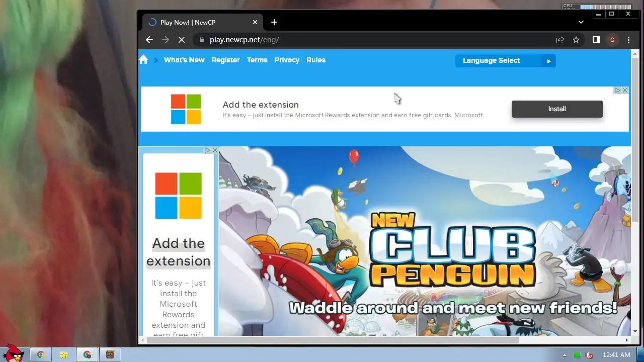Open the tab search chevron in title bar
The image size is (644, 362).
pos(581,22)
